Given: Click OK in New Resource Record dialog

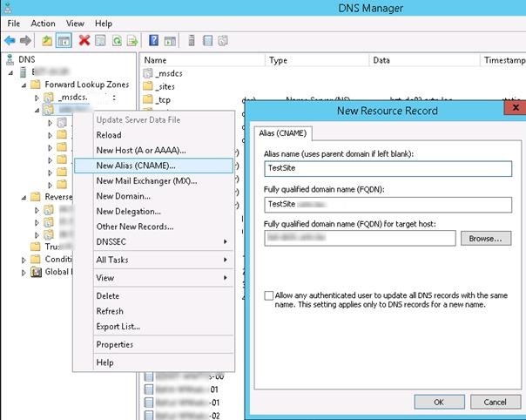Looking at the screenshot, I should click(x=438, y=402).
